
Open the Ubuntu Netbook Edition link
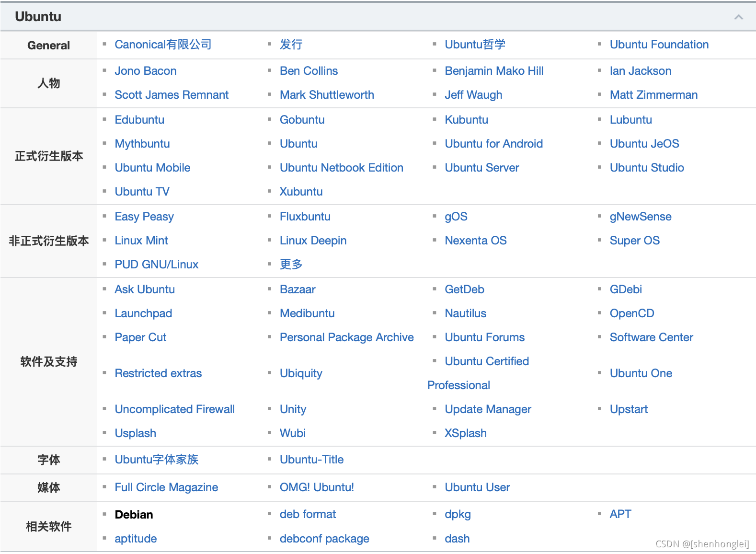pyautogui.click(x=342, y=168)
